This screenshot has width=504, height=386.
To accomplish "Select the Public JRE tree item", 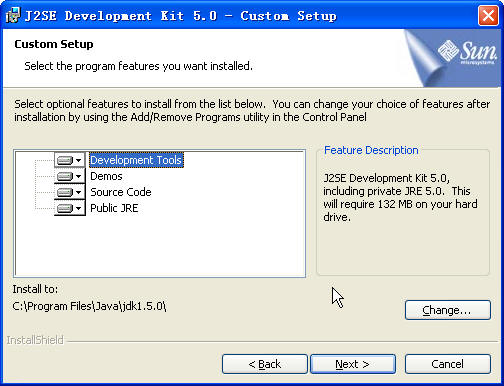I will pos(114,208).
